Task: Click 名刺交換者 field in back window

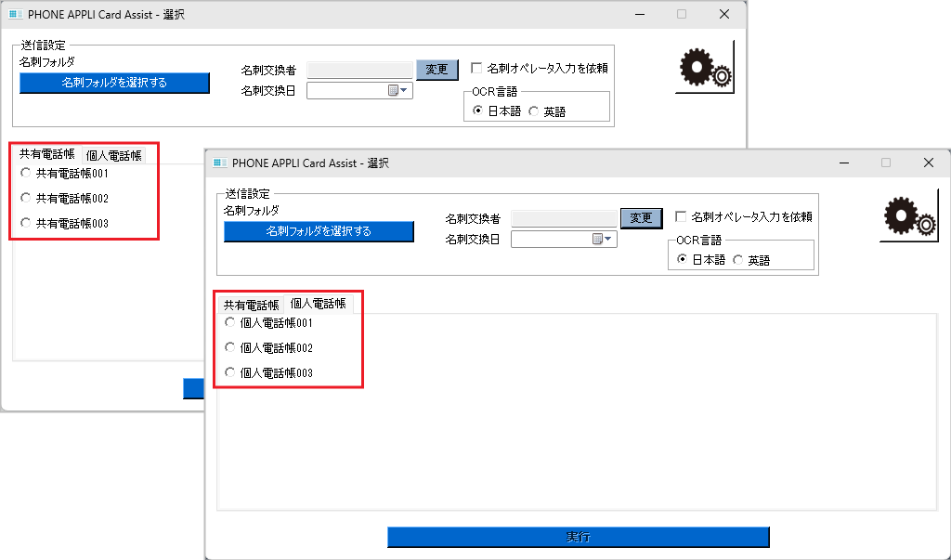Action: click(359, 70)
